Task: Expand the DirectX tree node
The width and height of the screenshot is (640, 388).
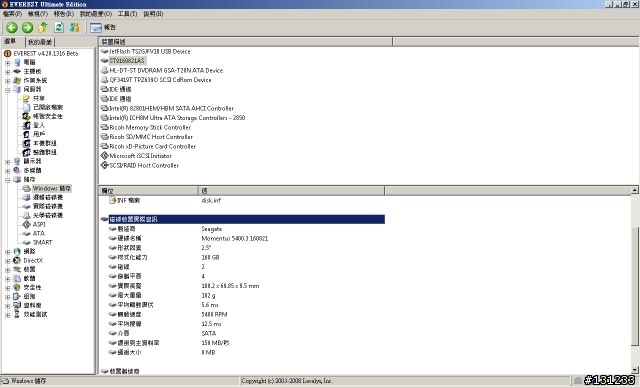Action: pyautogui.click(x=8, y=261)
